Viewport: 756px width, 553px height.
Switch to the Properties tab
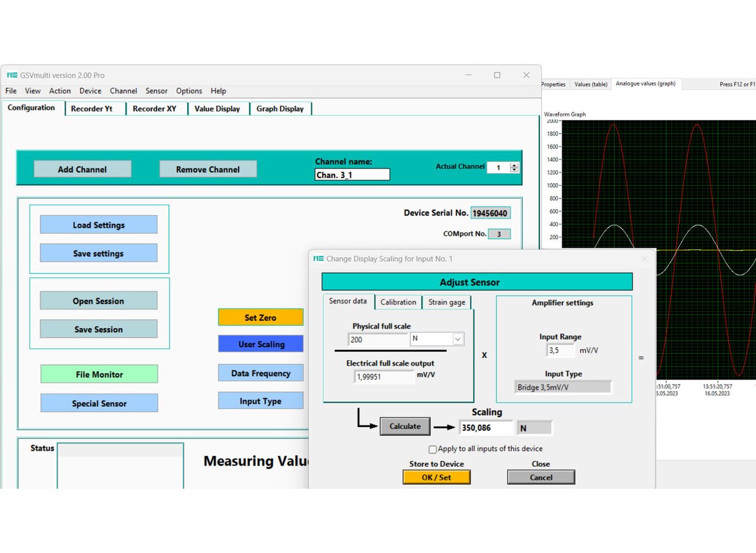(x=555, y=84)
